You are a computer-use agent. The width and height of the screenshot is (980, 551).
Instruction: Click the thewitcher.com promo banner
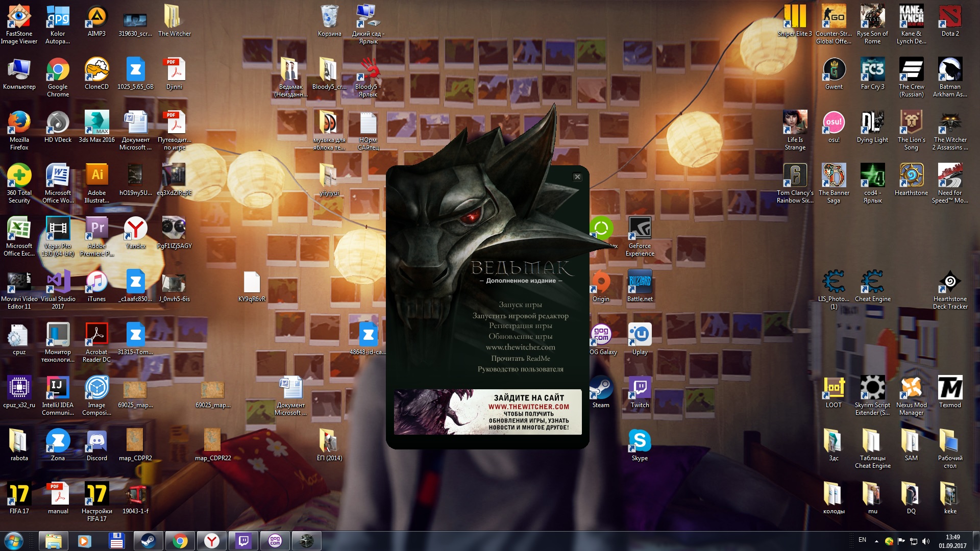(487, 412)
